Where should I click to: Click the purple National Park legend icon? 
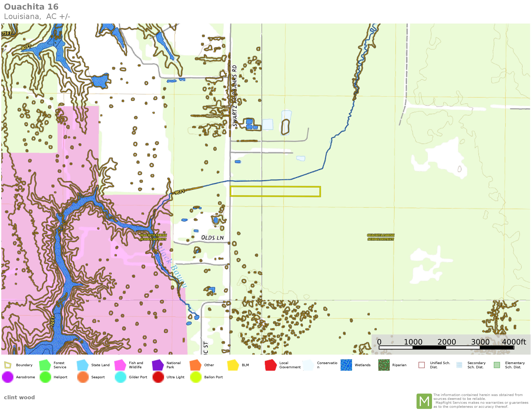[x=158, y=365]
